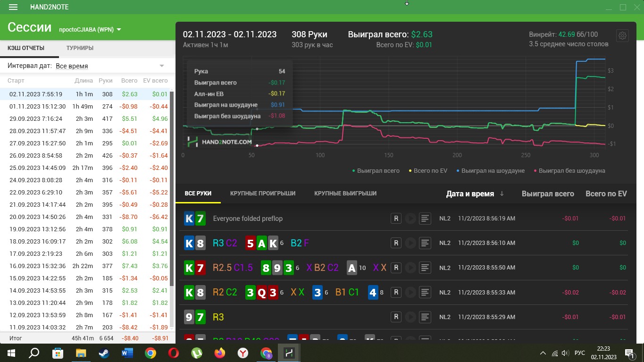Toggle the Выиграл без шоудауна legend series
This screenshot has width=644, height=362.
coord(569,171)
